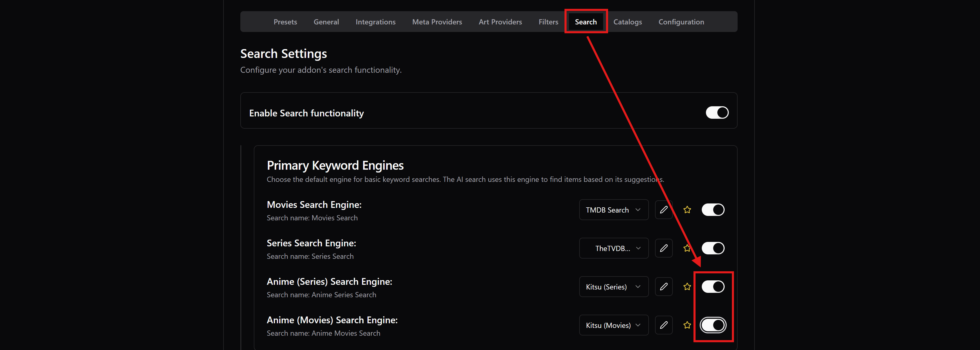The width and height of the screenshot is (980, 350).
Task: Click the 'Series Search Engine:' label
Action: coord(311,243)
